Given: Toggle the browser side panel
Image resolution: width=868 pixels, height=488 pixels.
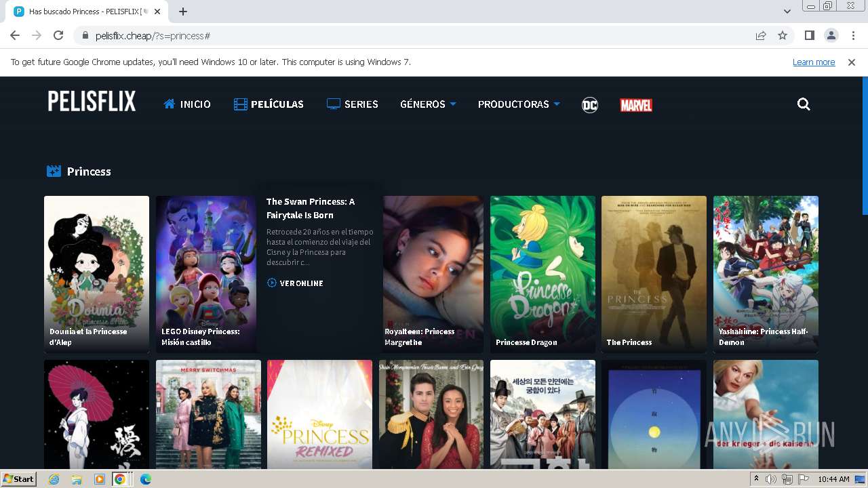Looking at the screenshot, I should coord(809,36).
